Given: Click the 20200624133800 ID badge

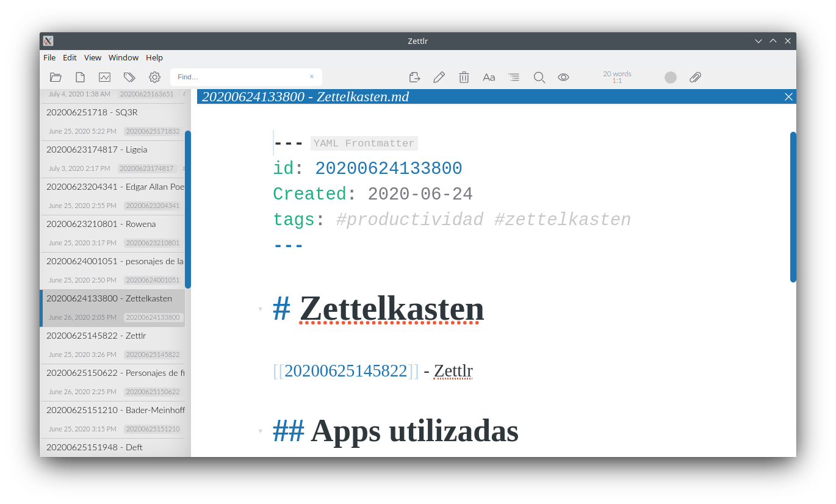Looking at the screenshot, I should click(x=153, y=317).
